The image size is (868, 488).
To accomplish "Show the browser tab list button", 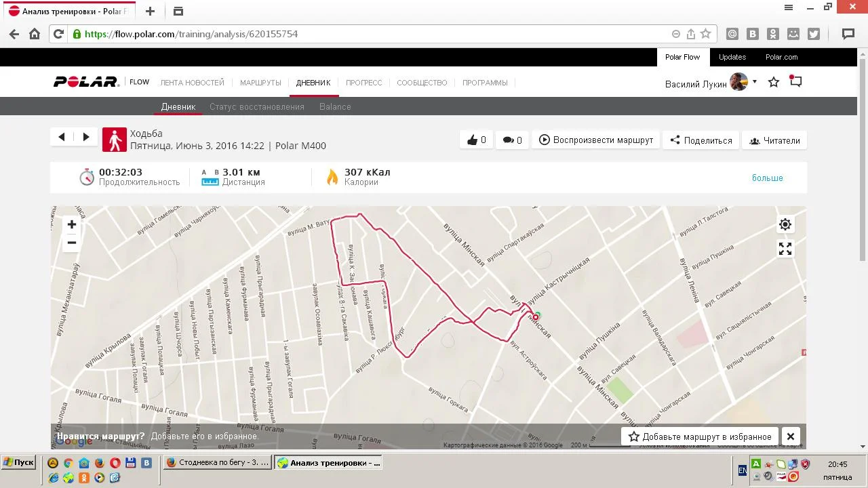I will [178, 11].
